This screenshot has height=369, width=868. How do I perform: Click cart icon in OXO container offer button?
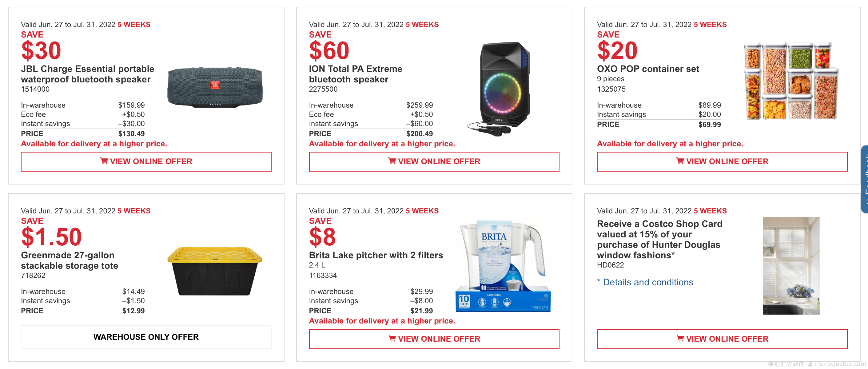[x=680, y=161]
